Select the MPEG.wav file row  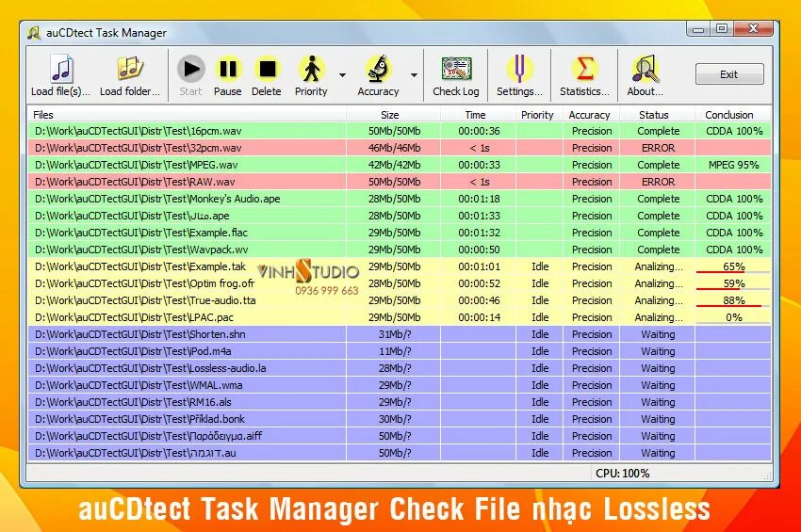tap(400, 165)
